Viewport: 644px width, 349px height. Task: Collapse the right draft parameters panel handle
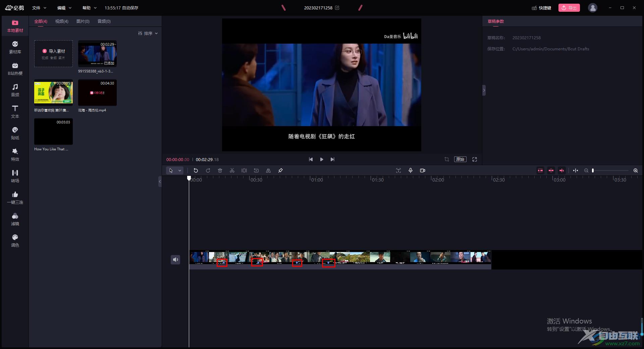click(484, 90)
